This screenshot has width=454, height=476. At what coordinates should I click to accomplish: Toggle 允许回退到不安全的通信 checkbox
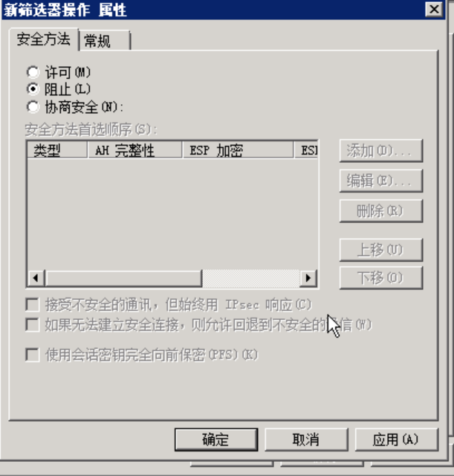tap(33, 324)
